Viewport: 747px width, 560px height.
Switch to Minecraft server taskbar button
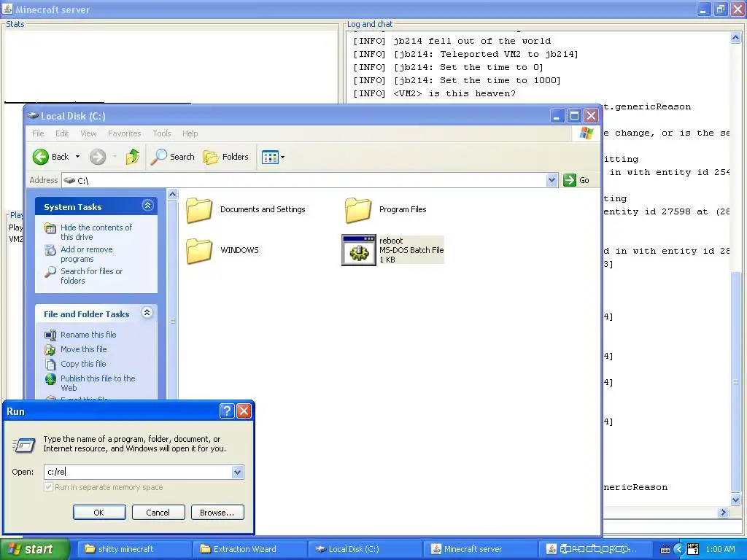480,549
